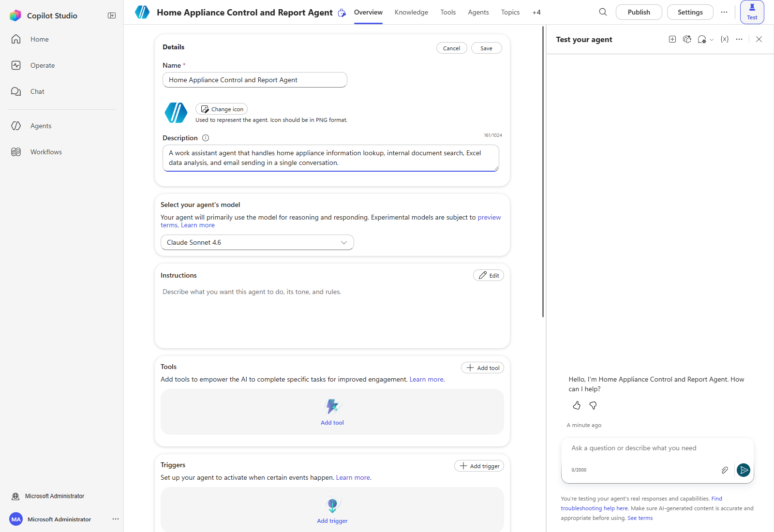Click the Ask a question chat input

coord(657,448)
